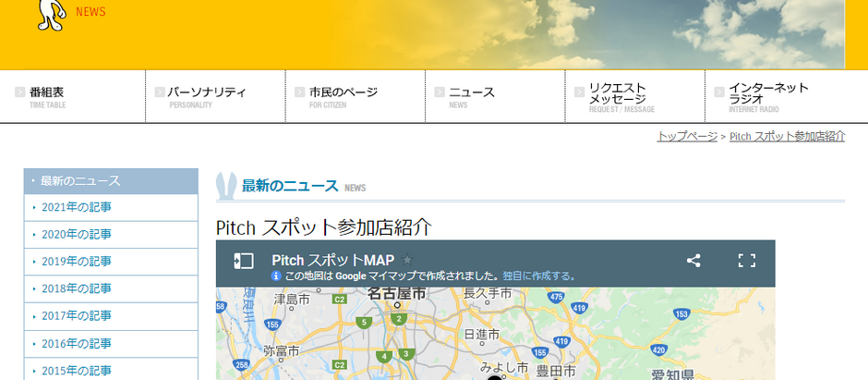Open 2018年の記事 archive
Image resolution: width=868 pixels, height=380 pixels.
[x=111, y=289]
